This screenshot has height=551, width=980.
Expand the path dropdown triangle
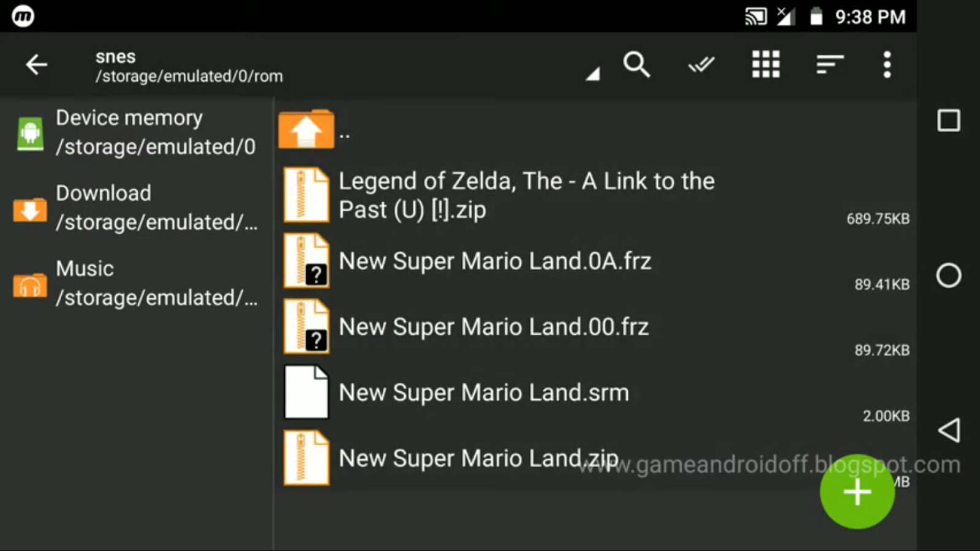(x=593, y=74)
